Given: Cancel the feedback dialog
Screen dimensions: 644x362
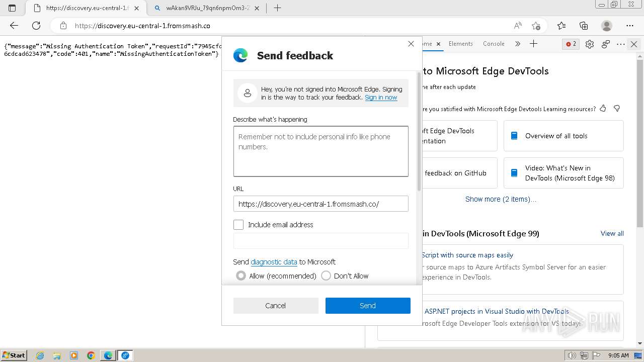Looking at the screenshot, I should pyautogui.click(x=276, y=306).
